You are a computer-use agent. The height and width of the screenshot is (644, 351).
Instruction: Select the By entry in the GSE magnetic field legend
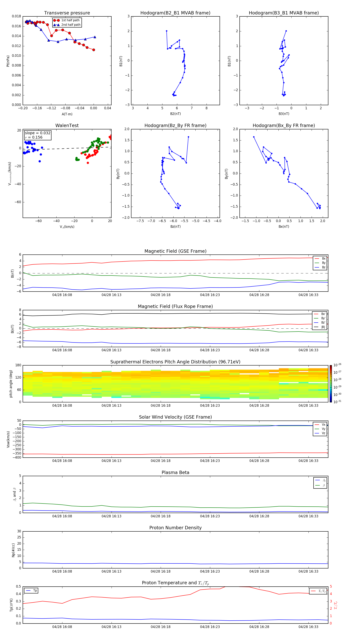[320, 263]
